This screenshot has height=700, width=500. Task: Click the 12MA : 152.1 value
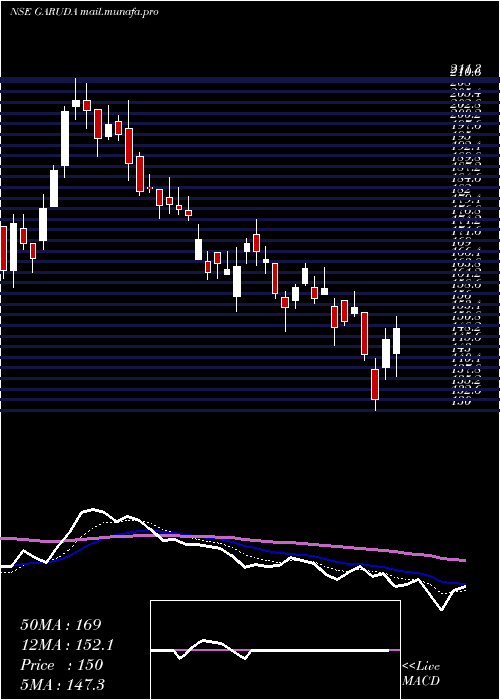click(67, 645)
